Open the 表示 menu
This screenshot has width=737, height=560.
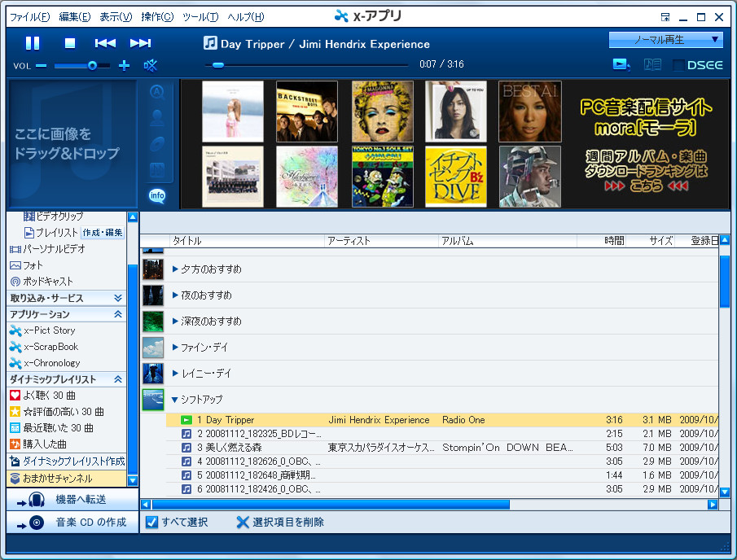(x=116, y=17)
